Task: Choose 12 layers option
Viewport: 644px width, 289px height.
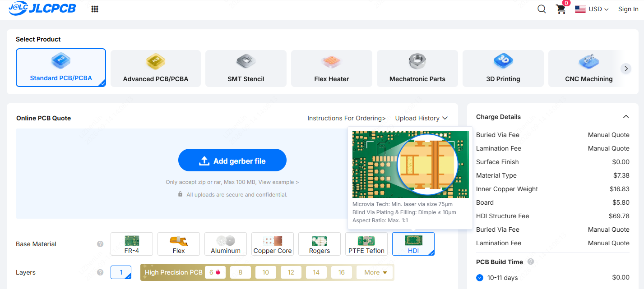Action: click(291, 272)
